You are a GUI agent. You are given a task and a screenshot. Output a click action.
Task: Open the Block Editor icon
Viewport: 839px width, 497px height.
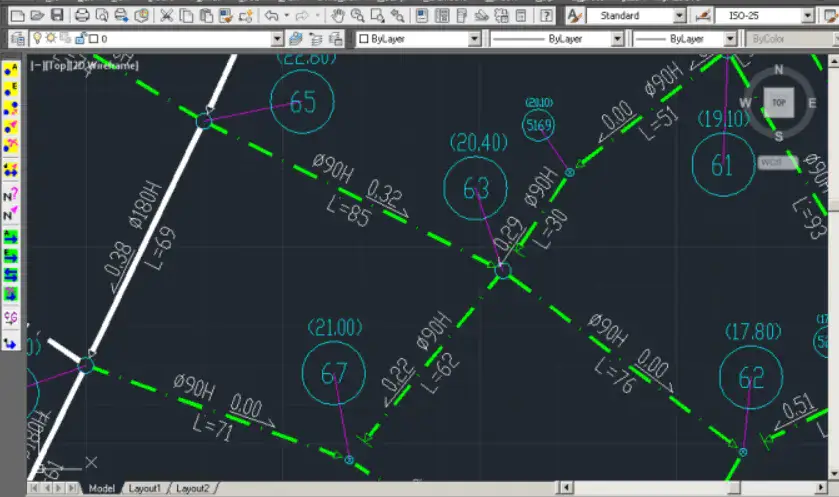pos(246,16)
